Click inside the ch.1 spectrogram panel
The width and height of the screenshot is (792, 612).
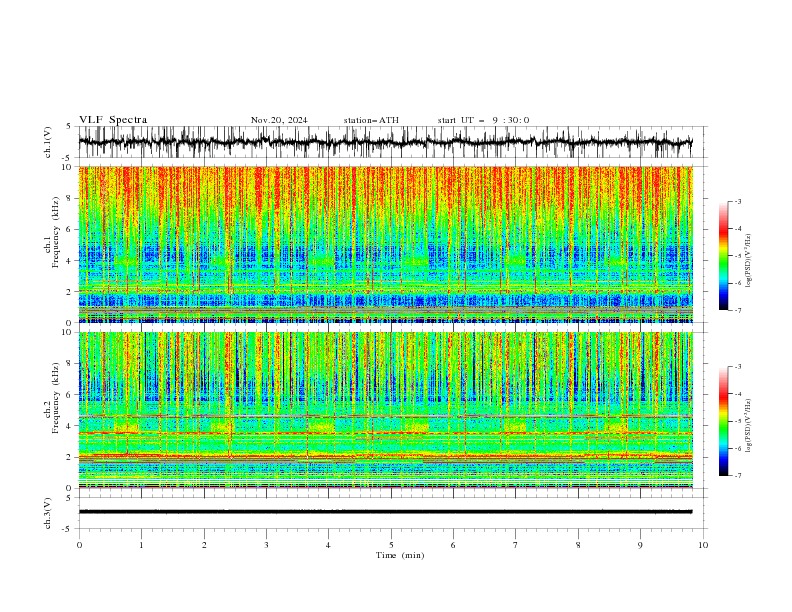tap(385, 244)
